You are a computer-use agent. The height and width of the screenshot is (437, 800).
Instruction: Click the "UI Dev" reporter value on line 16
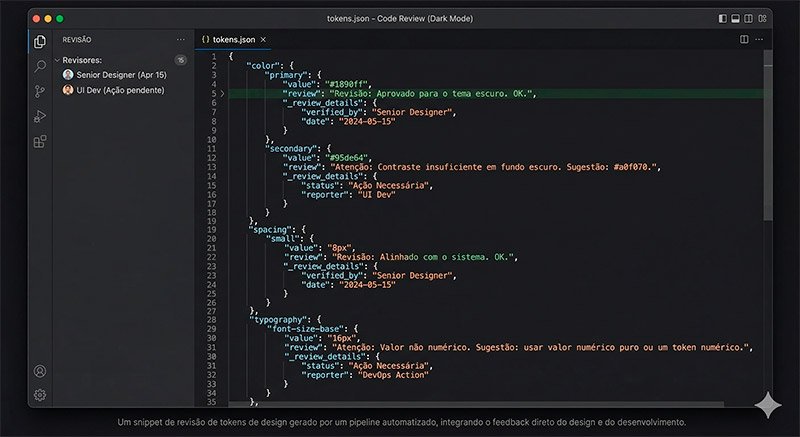(377, 195)
